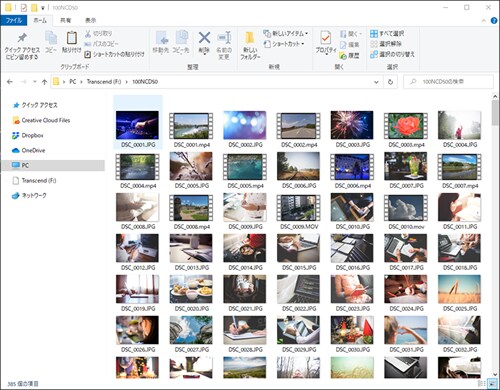Switch to large thumbnails view icon in status bar

[x=491, y=383]
